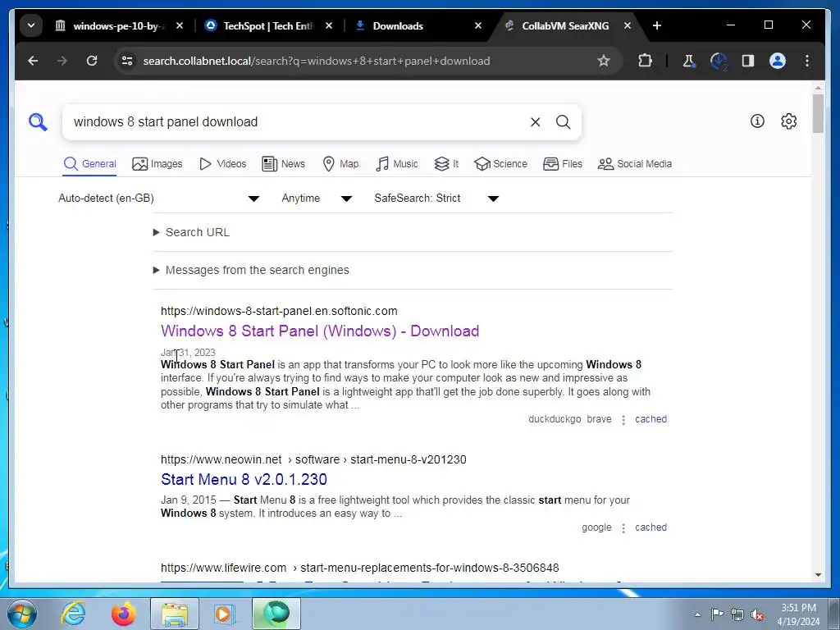
Task: Open the downloads indicator in toolbar
Action: pos(719,61)
